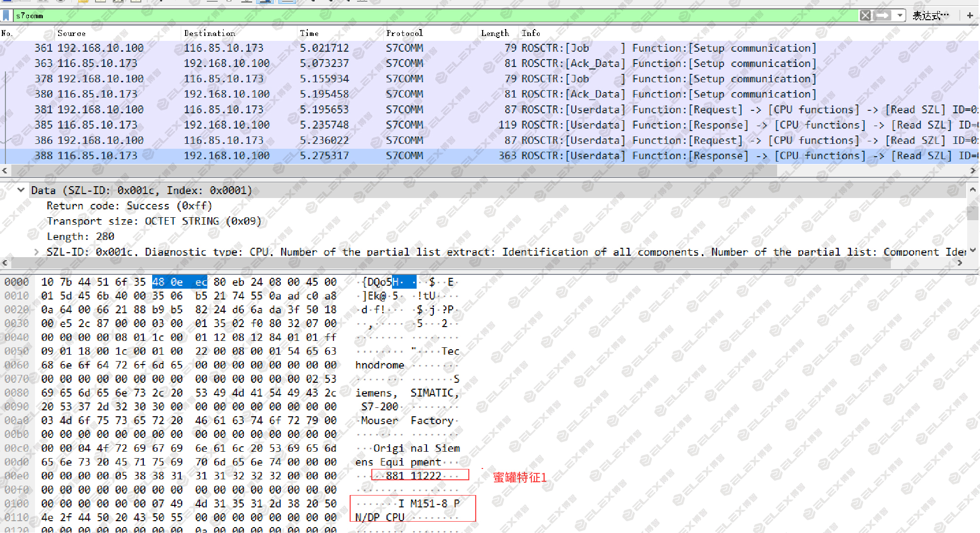Select packet 361 Setup communication row
The height and width of the screenshot is (533, 980).
490,48
